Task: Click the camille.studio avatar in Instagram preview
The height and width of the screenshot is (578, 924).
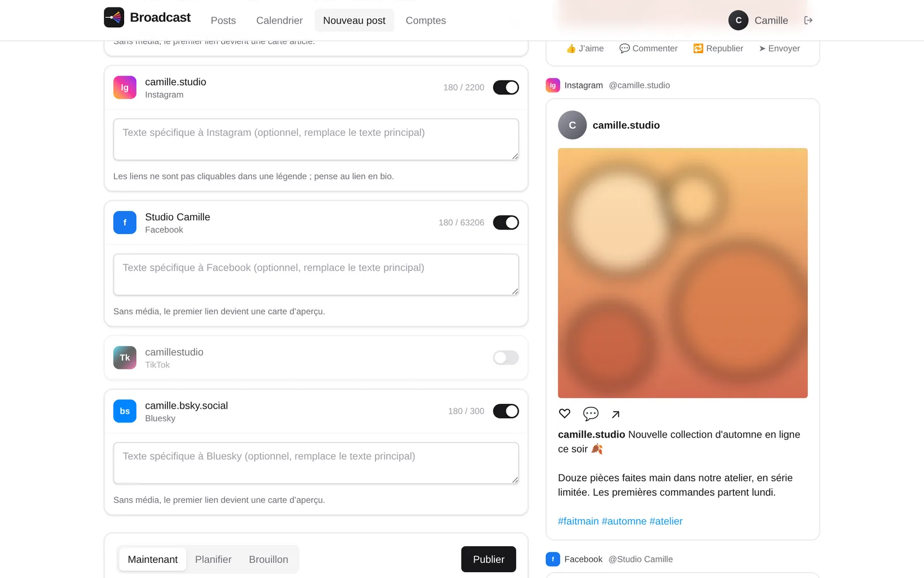Action: click(x=572, y=125)
